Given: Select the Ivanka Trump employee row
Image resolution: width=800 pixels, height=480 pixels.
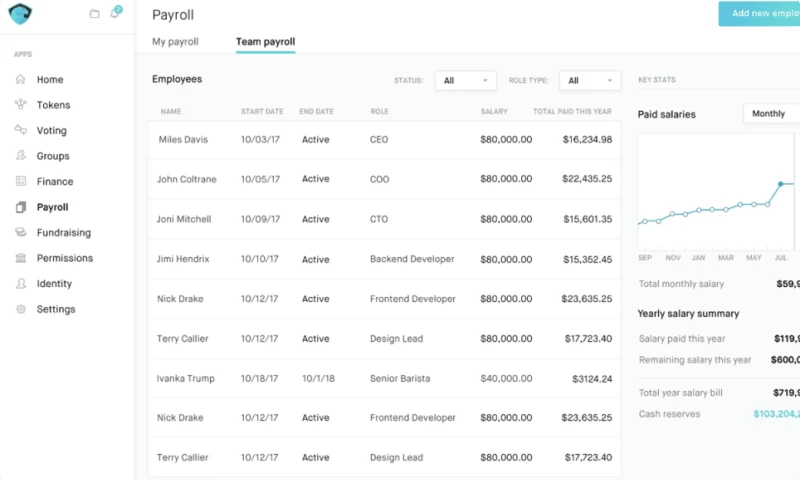Looking at the screenshot, I should pyautogui.click(x=384, y=378).
